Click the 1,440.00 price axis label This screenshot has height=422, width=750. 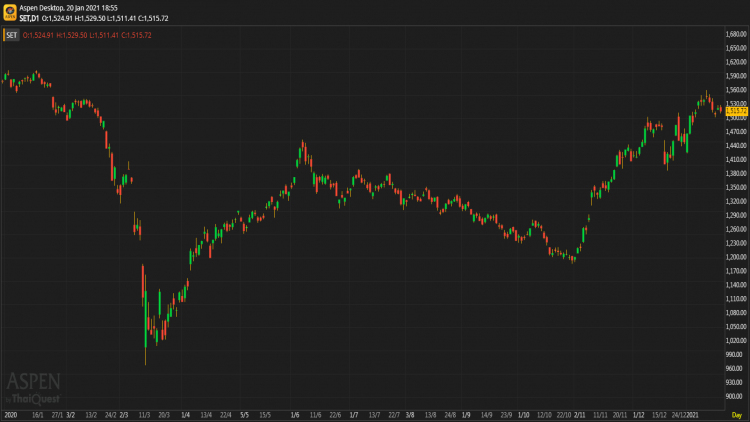click(x=736, y=145)
